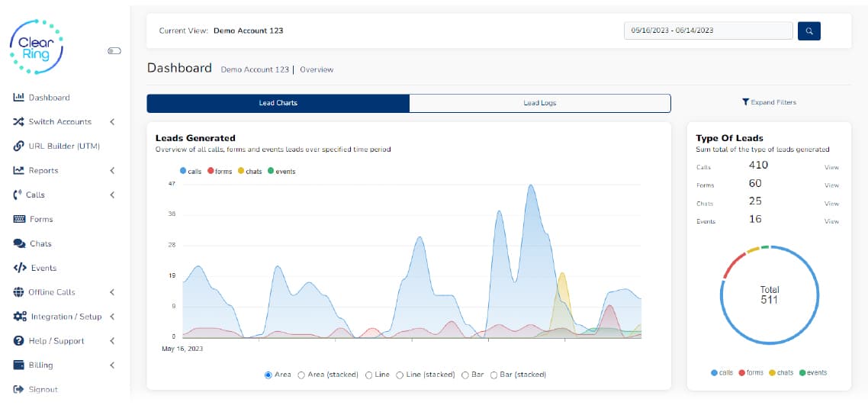Expand the Switch Accounts submenu
The image size is (868, 415).
coord(112,122)
